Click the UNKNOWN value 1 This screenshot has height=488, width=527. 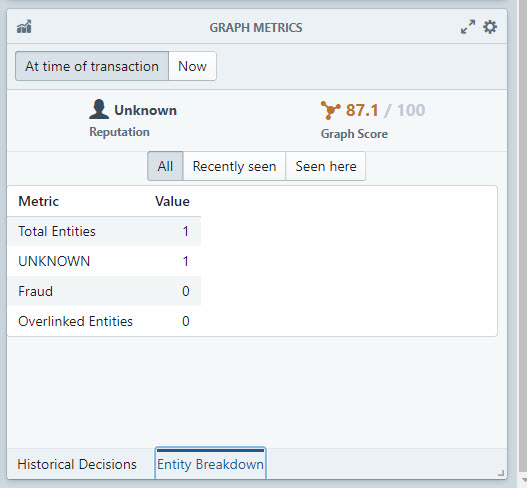[x=186, y=261]
